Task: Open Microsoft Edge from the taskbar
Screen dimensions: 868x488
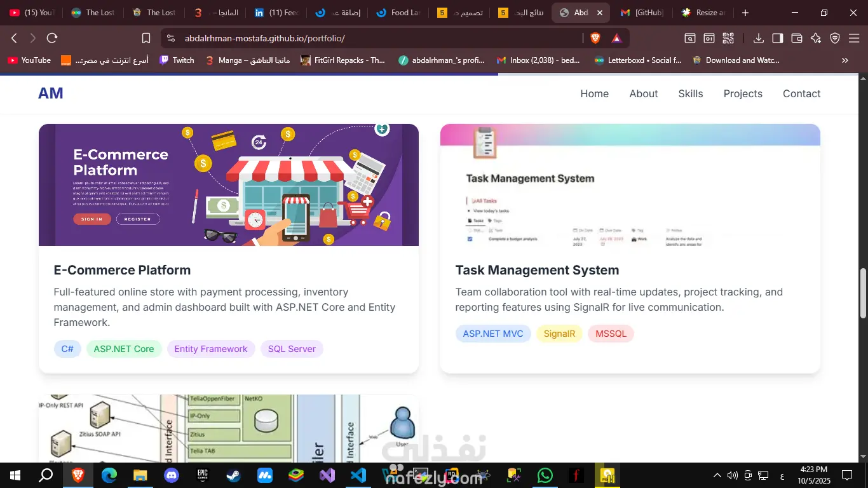Action: coord(109,475)
